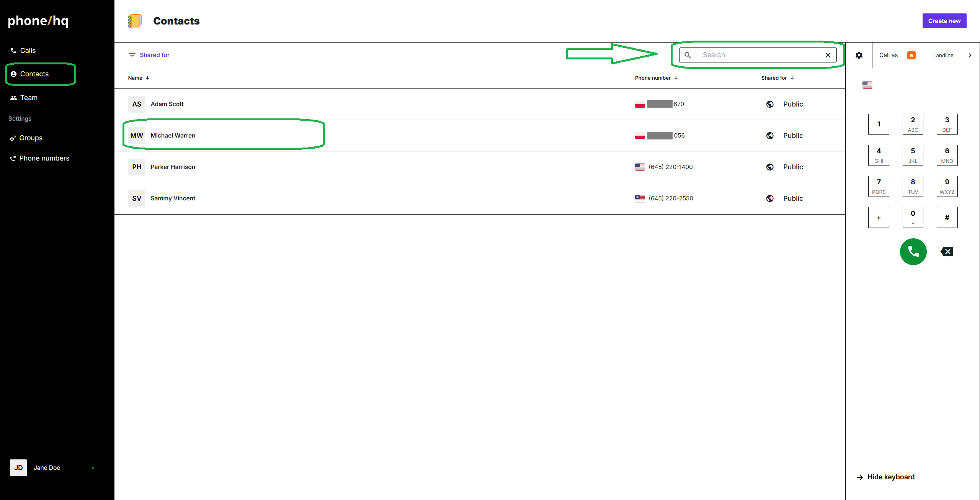Open the Shared for filter
980x500 pixels.
149,55
